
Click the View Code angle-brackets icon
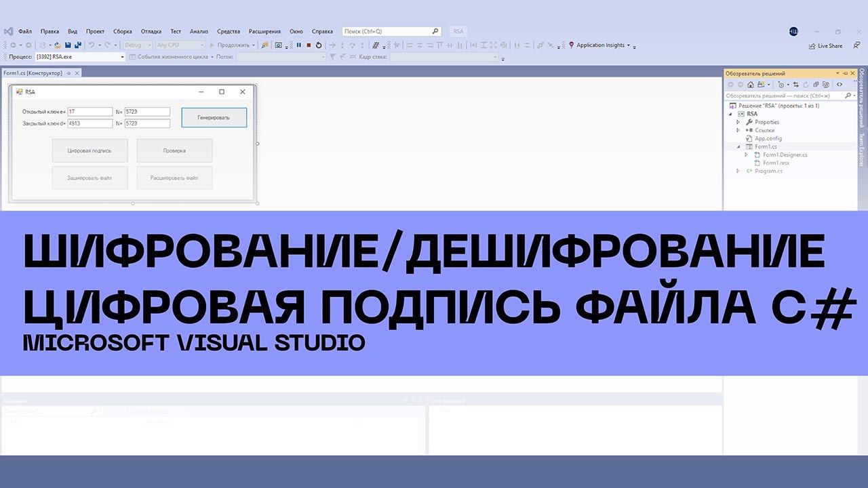coord(840,85)
